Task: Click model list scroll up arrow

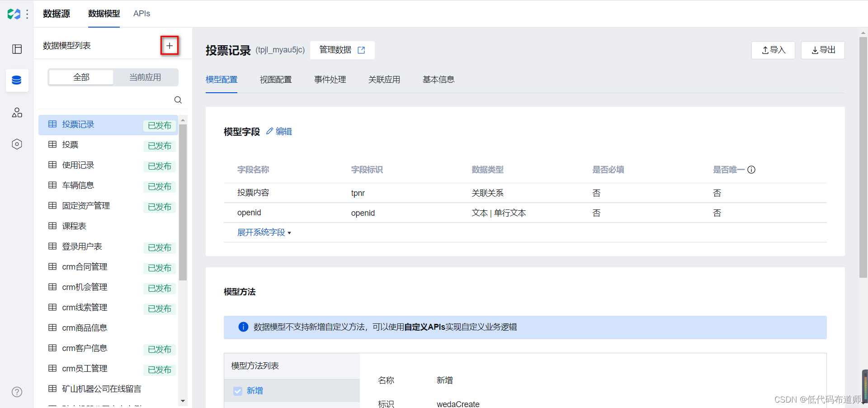Action: (x=183, y=120)
